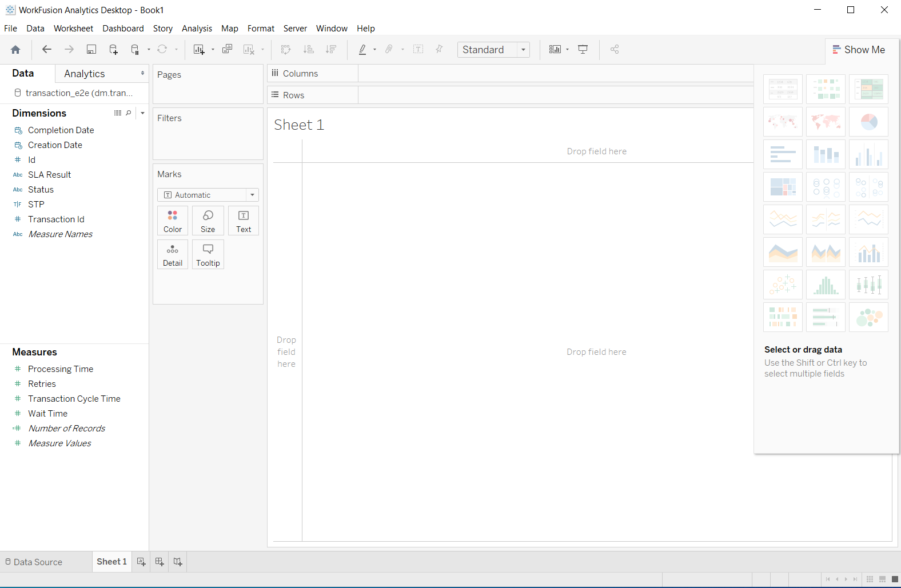The width and height of the screenshot is (901, 588).
Task: Click the New Story tab icon
Action: coord(178,562)
